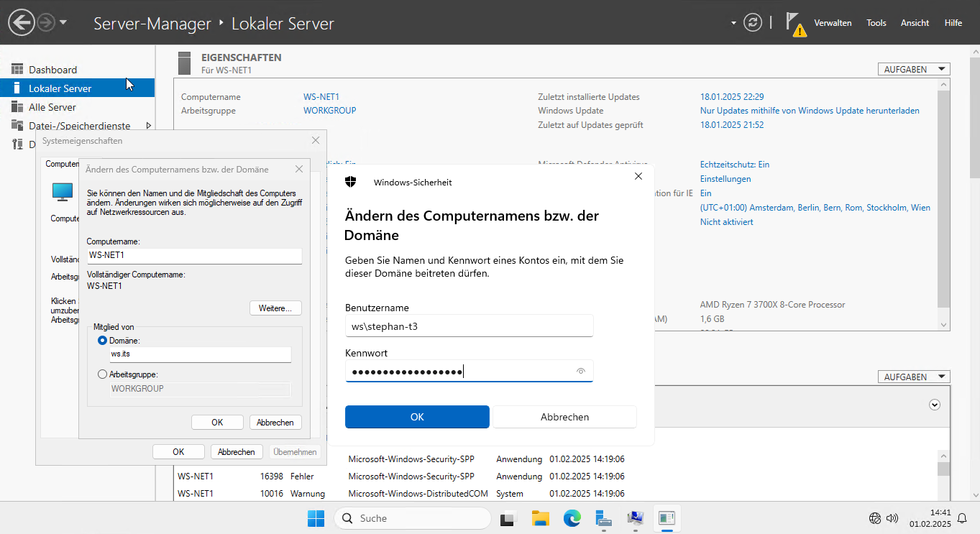This screenshot has width=980, height=534.
Task: Open the Ansicht menu
Action: point(915,23)
